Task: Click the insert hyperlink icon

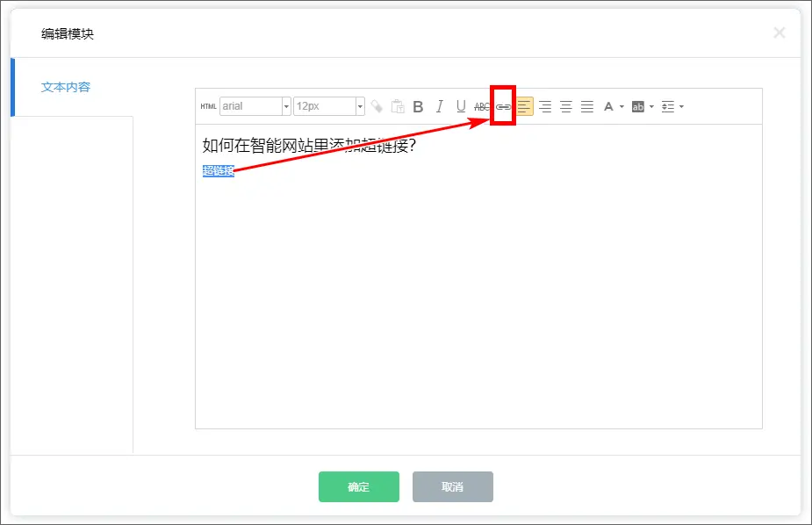Action: [x=503, y=106]
